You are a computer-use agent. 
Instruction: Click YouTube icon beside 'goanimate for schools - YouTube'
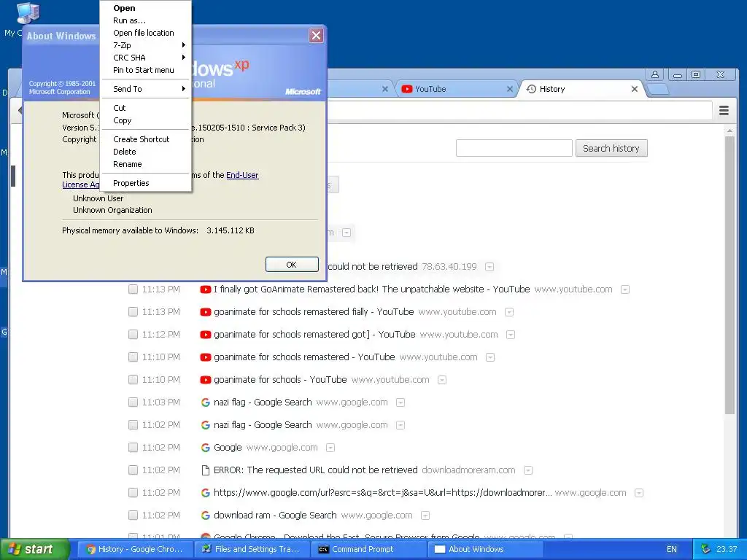click(x=205, y=380)
